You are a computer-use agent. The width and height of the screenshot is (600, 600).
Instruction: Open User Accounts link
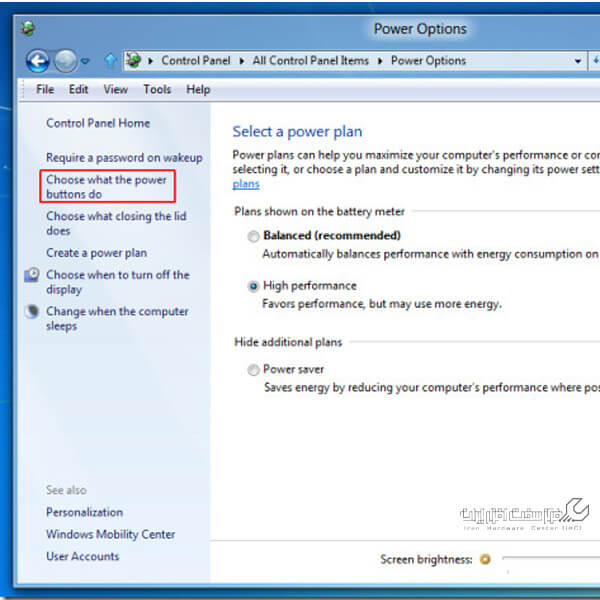83,556
